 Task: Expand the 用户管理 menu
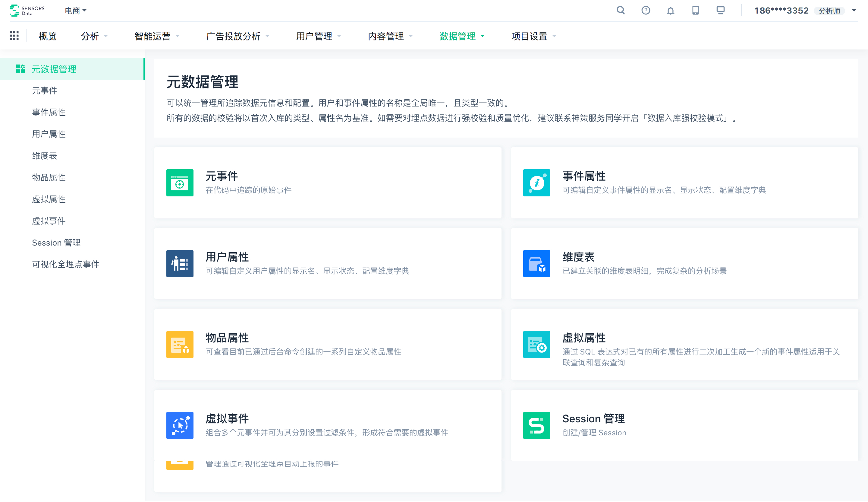tap(319, 36)
